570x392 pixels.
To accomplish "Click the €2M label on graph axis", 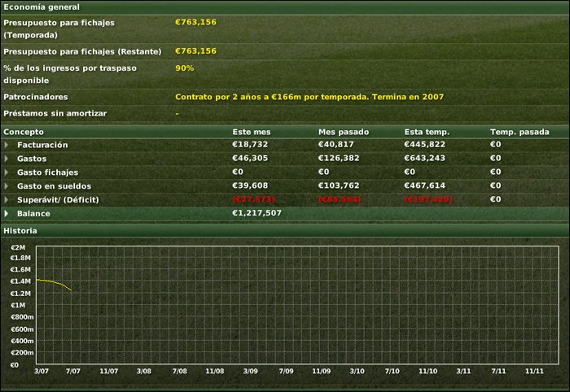I will tap(18, 247).
